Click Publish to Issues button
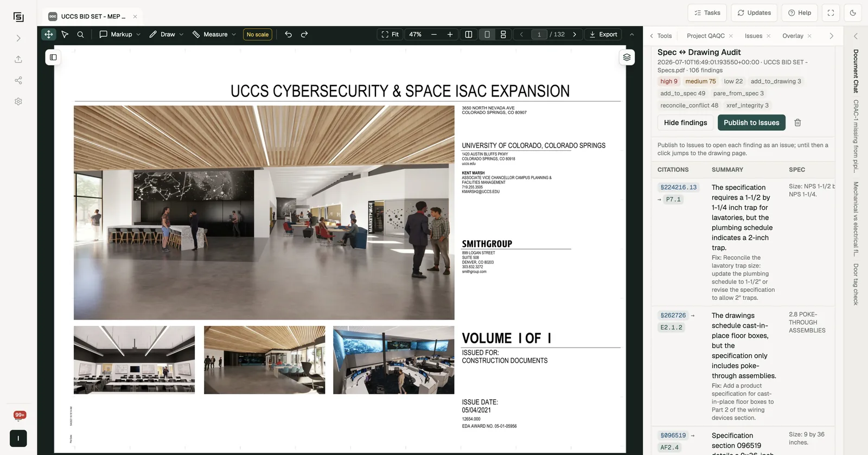 [x=751, y=123]
